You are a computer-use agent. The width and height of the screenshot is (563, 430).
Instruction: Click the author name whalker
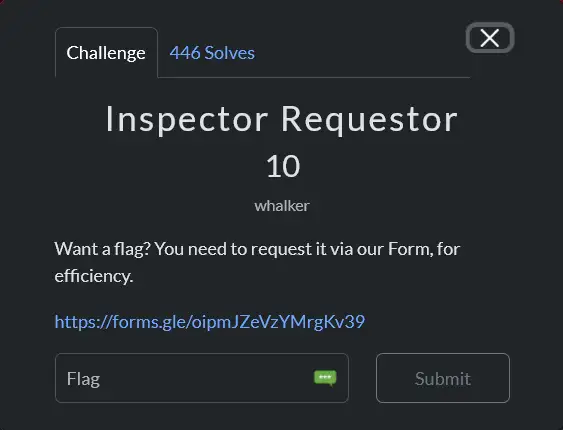tap(282, 206)
